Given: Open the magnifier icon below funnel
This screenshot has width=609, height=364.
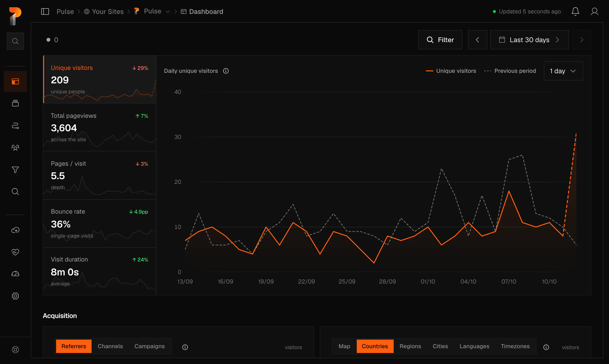Looking at the screenshot, I should 15,192.
